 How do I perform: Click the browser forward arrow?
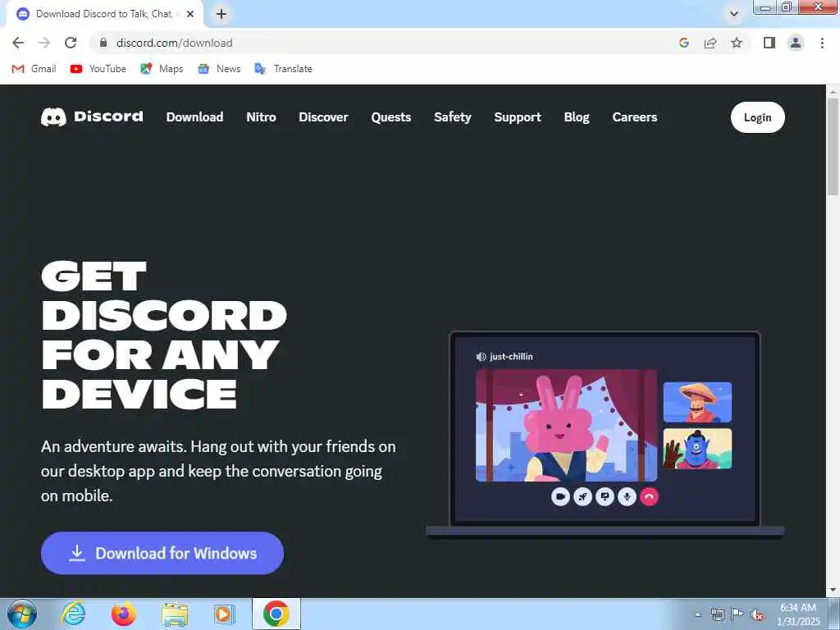coord(44,43)
